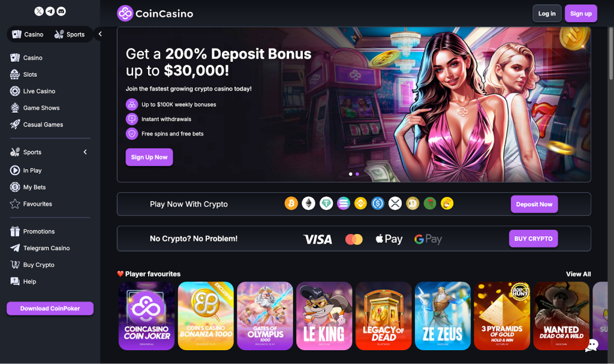
Task: Switch to the Sports tab
Action: click(70, 34)
